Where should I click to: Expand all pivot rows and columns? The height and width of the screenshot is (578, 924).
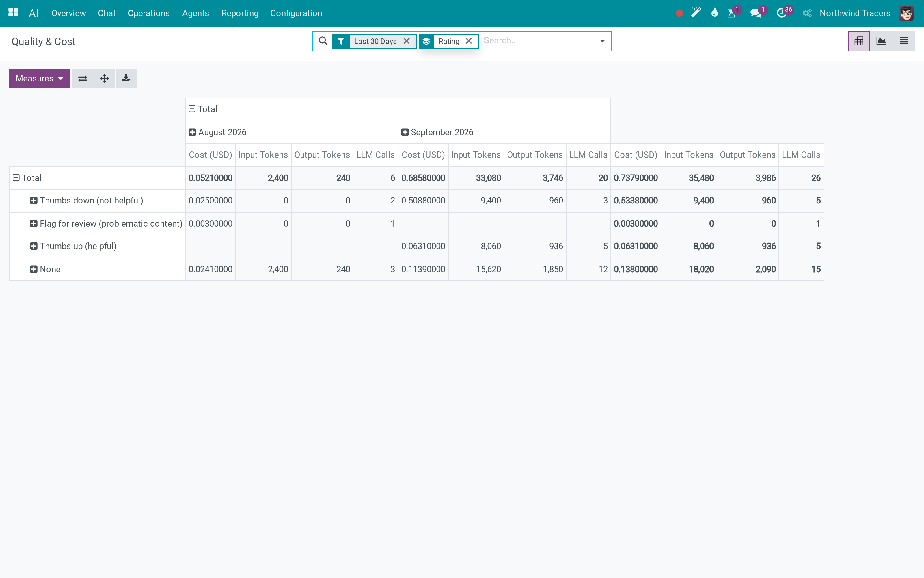(105, 78)
